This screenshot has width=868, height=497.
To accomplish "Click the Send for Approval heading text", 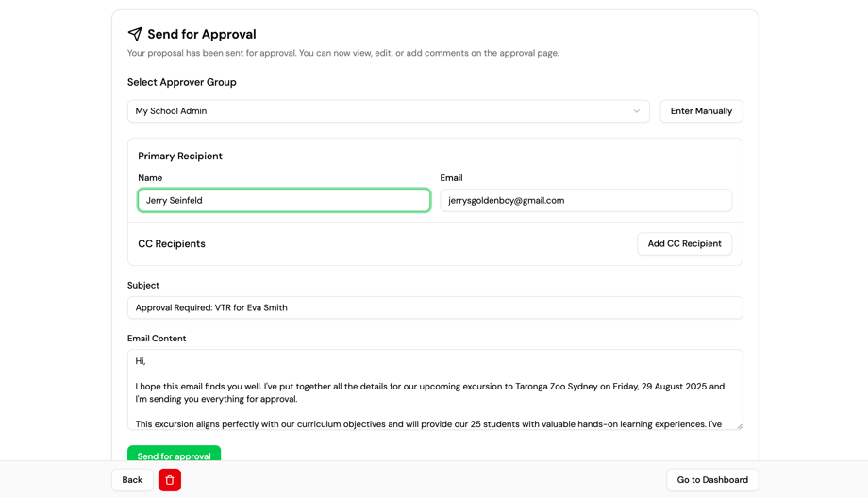I will [201, 34].
